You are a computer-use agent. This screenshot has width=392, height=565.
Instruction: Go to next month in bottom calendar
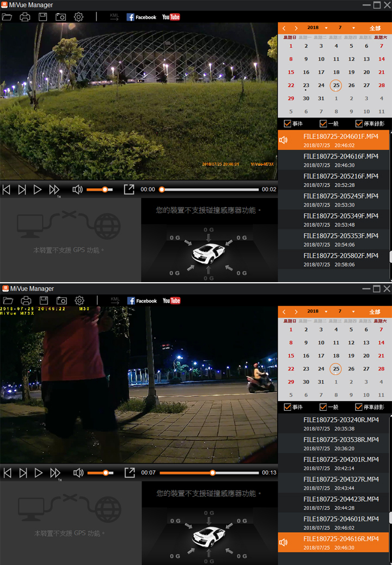296,312
